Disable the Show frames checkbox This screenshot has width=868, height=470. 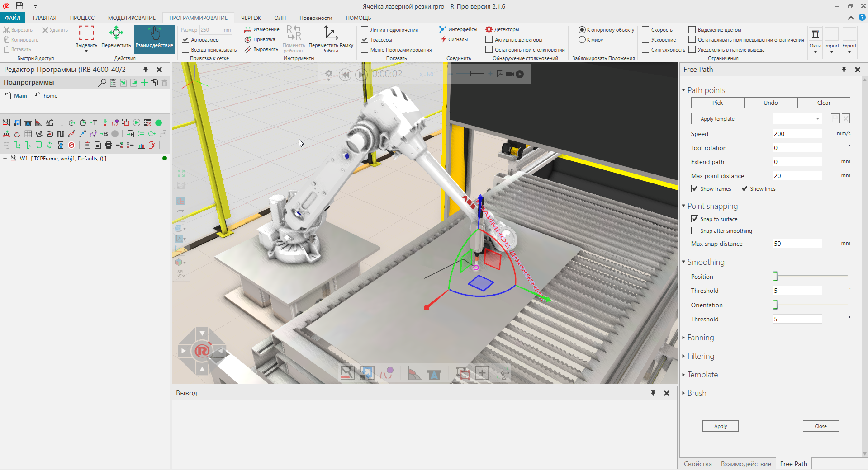695,188
